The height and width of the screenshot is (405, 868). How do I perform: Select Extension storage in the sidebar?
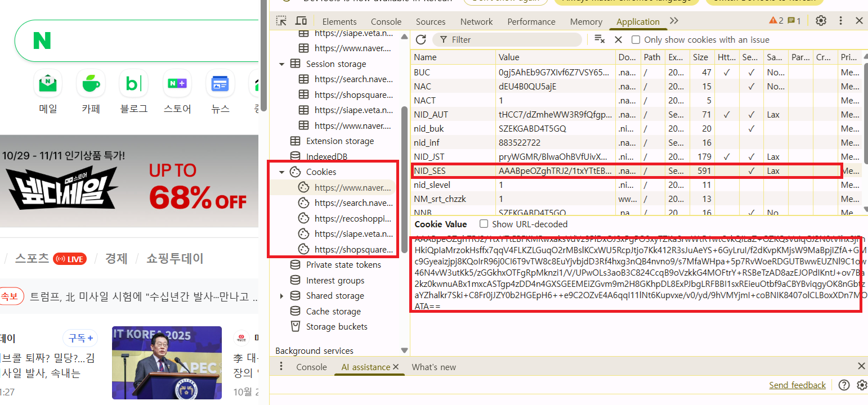[339, 141]
